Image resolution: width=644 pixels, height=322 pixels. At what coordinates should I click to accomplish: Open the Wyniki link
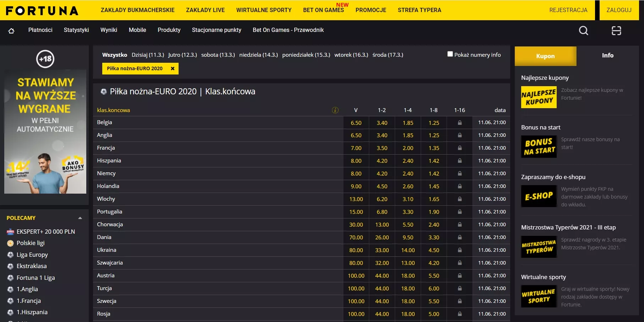[x=109, y=30]
